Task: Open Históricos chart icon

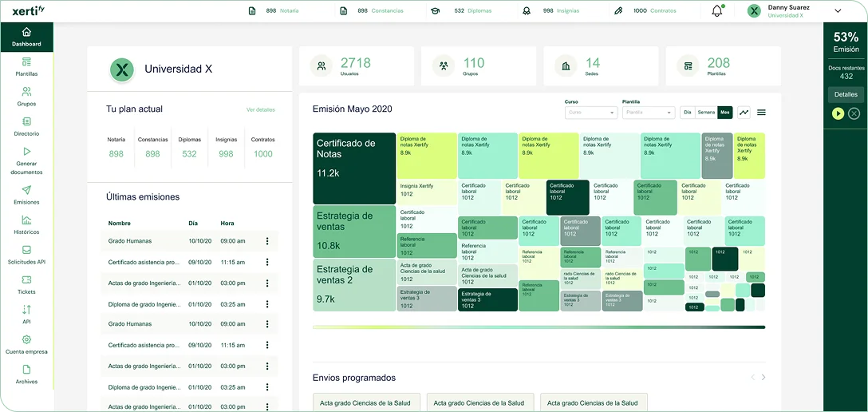Action: (x=26, y=220)
